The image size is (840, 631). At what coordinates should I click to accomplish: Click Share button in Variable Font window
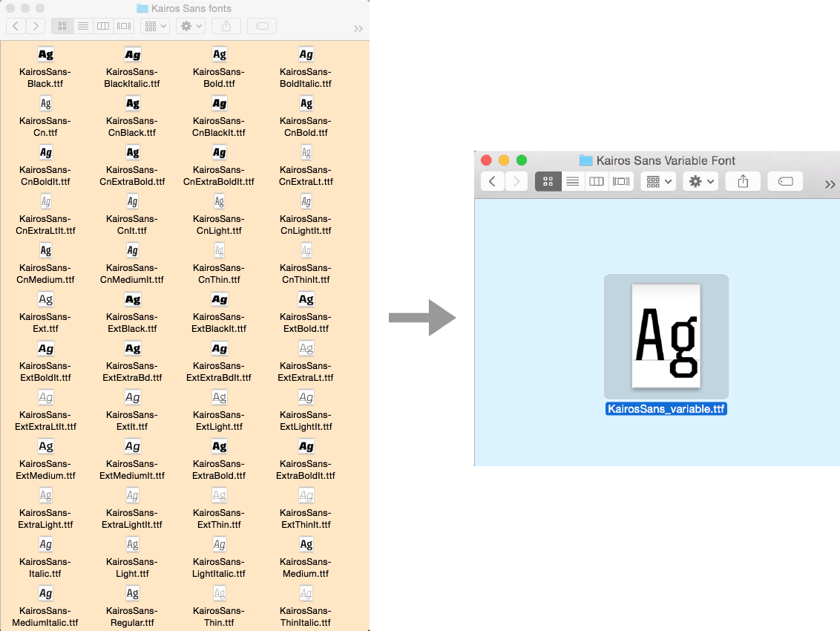tap(743, 182)
